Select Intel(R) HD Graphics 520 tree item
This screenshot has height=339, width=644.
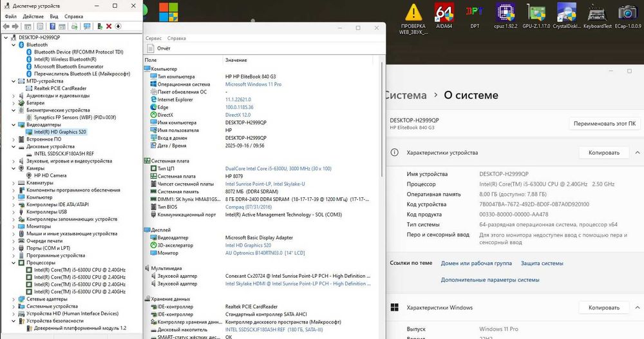(x=60, y=132)
